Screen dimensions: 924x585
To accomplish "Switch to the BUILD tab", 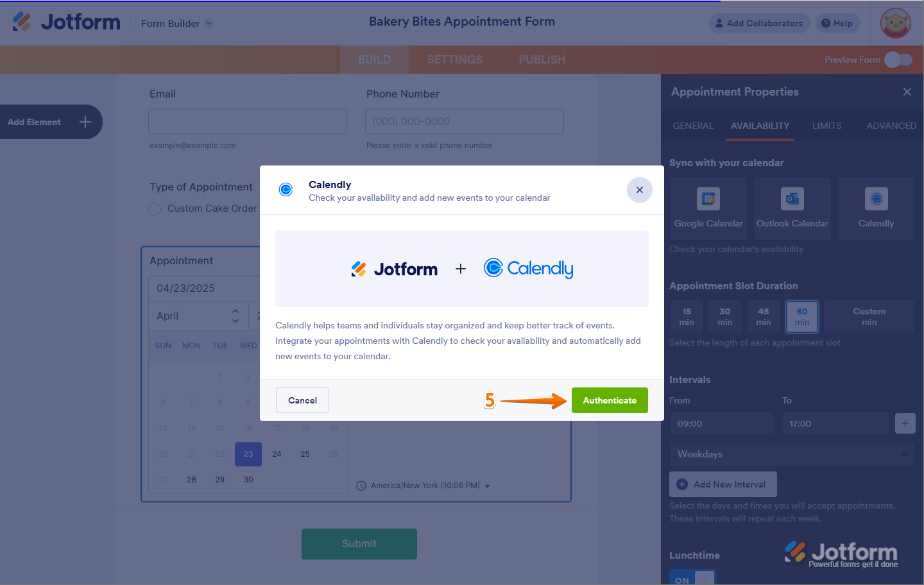I will (x=374, y=60).
